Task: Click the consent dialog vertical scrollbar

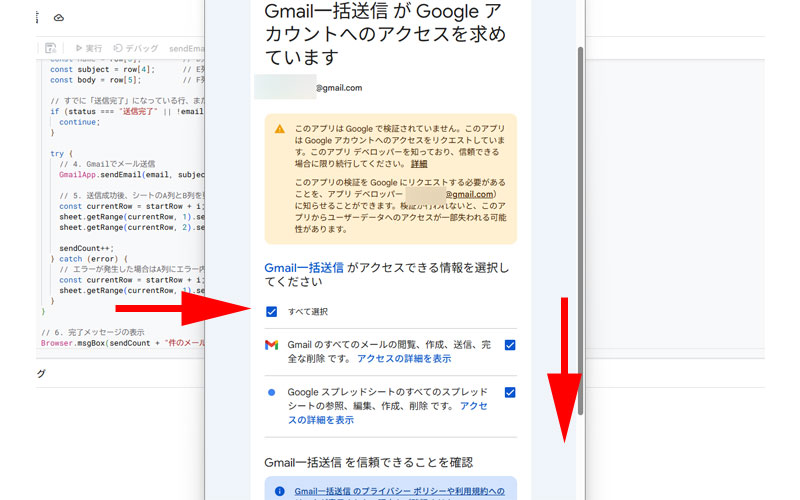Action: [x=580, y=231]
